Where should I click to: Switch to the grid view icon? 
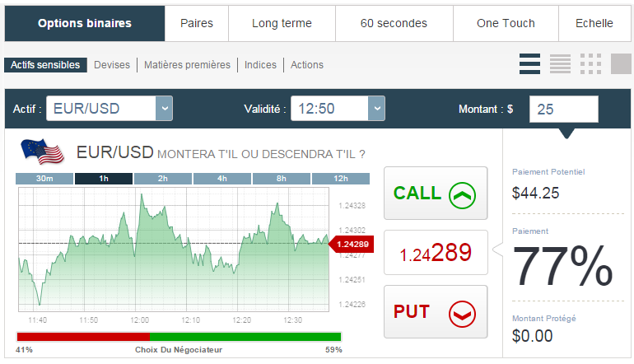pyautogui.click(x=590, y=64)
